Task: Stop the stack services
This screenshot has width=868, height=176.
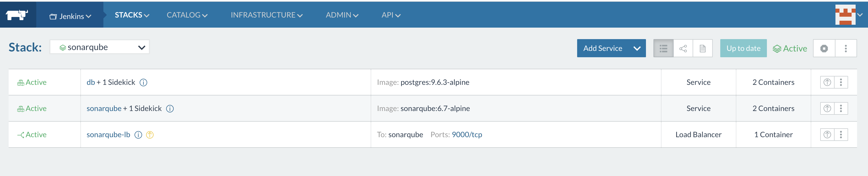Action: coord(824,49)
